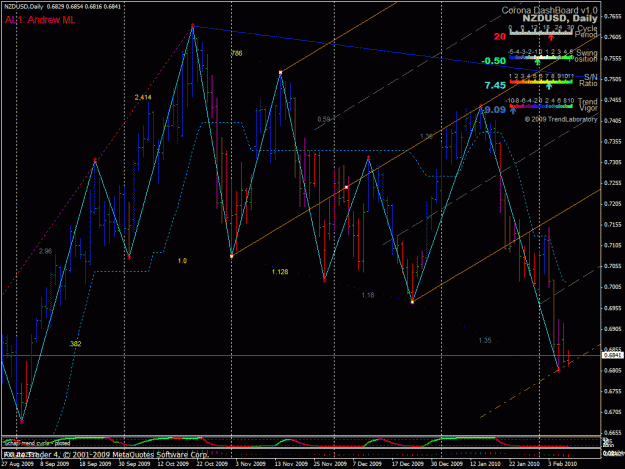Click the Trend Vigor value -9.09
Screen dimensions: 625x469
coord(495,110)
